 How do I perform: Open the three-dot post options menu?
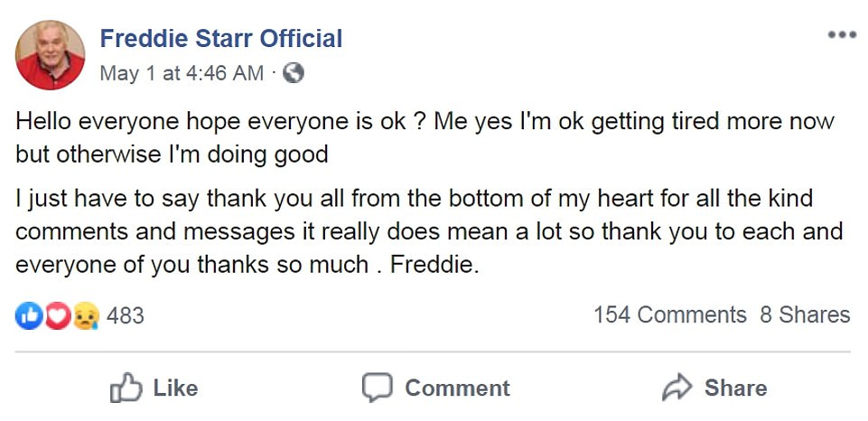(x=840, y=34)
